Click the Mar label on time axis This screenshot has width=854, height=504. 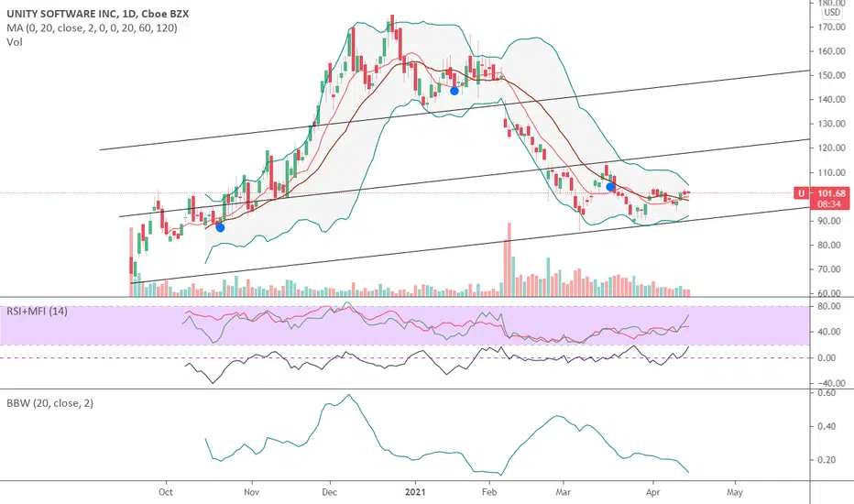pyautogui.click(x=564, y=492)
